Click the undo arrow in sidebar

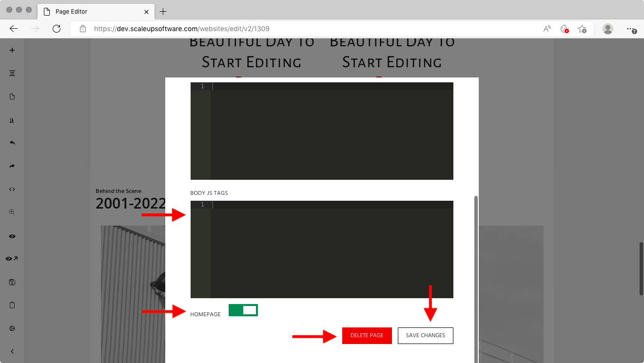tap(12, 143)
